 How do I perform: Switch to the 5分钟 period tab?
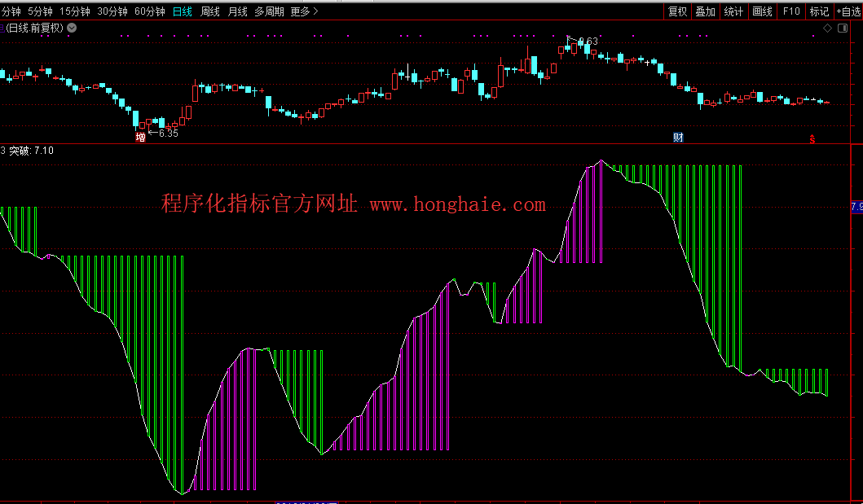[x=41, y=11]
